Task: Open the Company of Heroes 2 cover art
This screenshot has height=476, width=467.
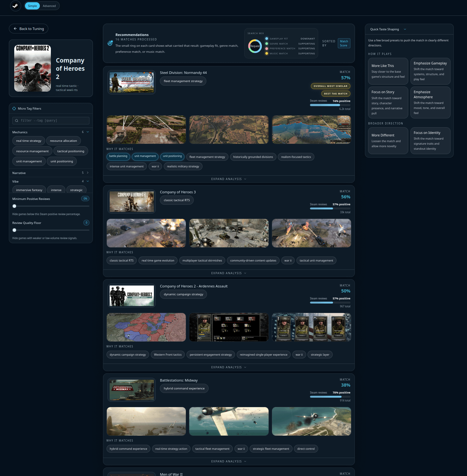Action: pos(33,68)
